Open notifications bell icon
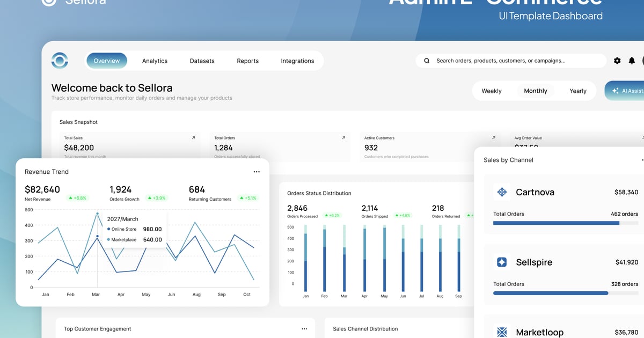The image size is (644, 338). [x=632, y=61]
